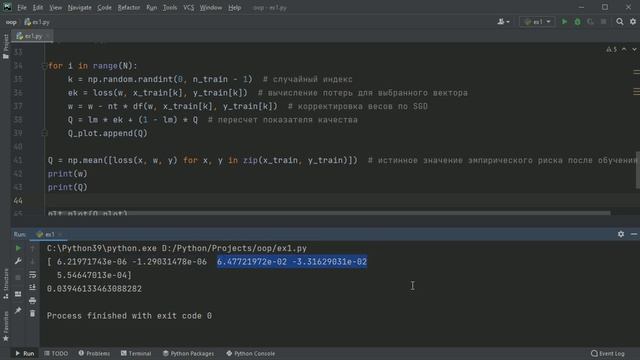Toggle scroll to end of console
The width and height of the screenshot is (640, 360).
pos(33,287)
